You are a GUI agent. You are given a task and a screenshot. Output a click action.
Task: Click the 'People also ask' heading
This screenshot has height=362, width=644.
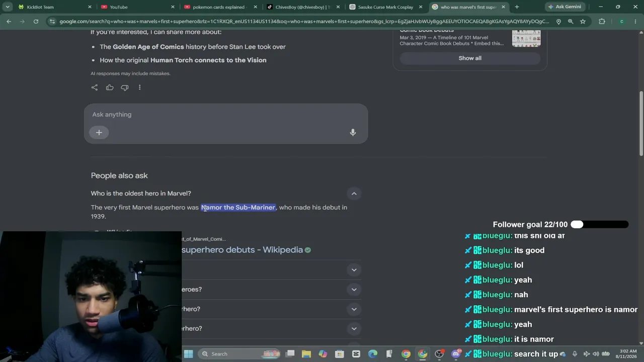click(x=119, y=175)
